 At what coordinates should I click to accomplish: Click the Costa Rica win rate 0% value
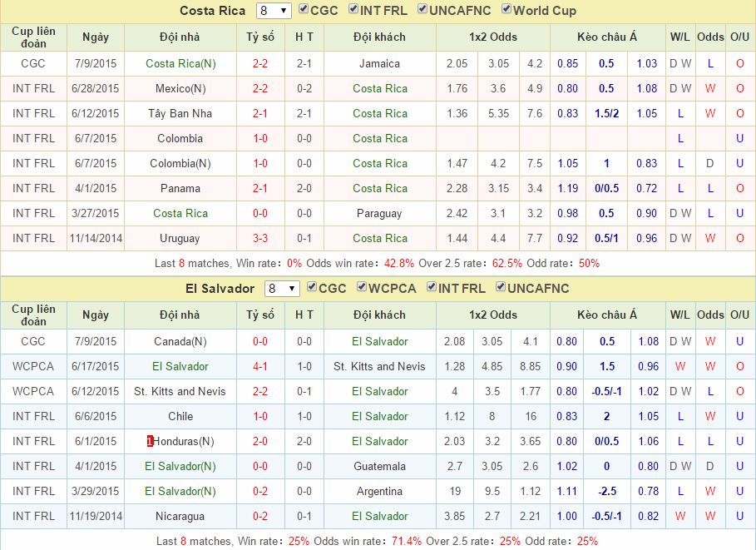click(294, 264)
